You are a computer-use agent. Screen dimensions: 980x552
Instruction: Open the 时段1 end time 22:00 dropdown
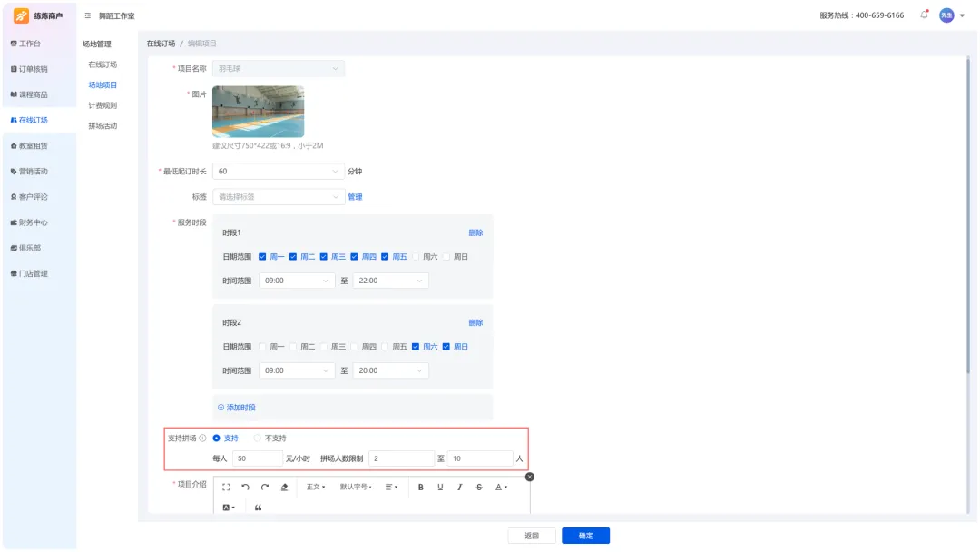click(x=390, y=281)
